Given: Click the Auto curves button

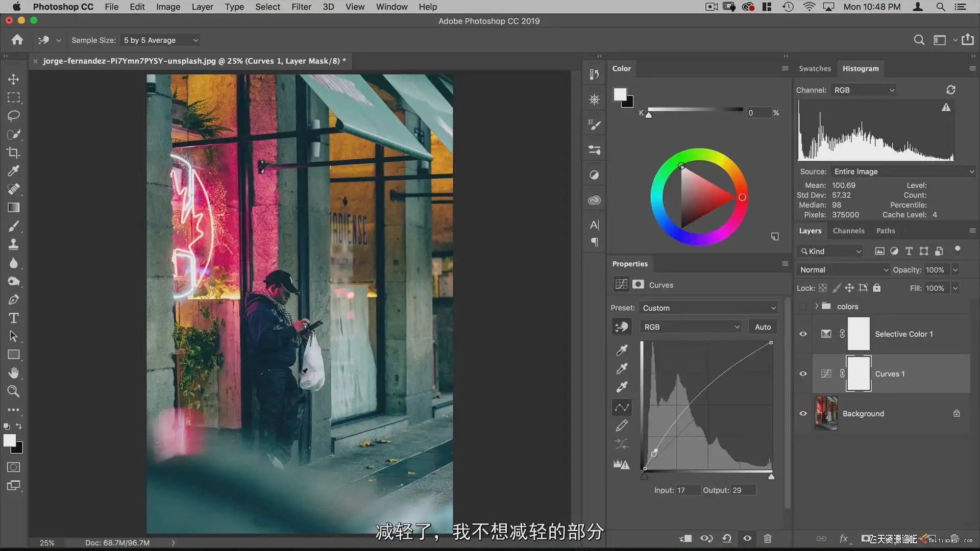Looking at the screenshot, I should pos(763,327).
